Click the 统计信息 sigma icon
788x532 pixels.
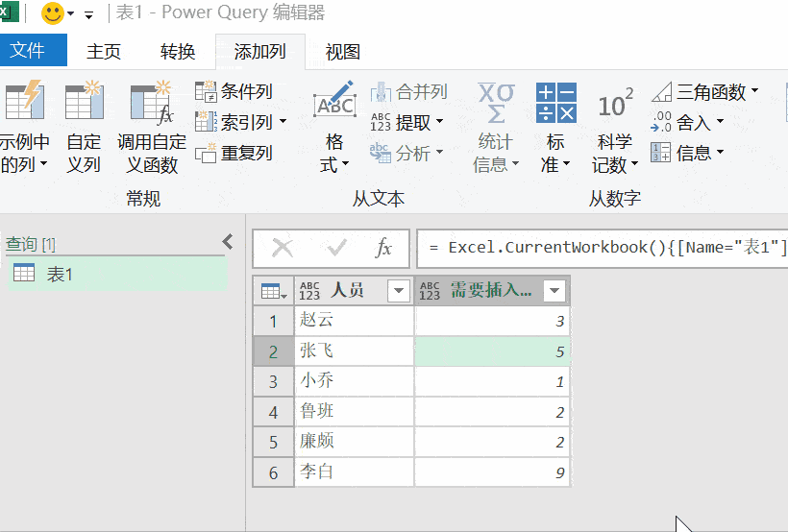pyautogui.click(x=496, y=103)
